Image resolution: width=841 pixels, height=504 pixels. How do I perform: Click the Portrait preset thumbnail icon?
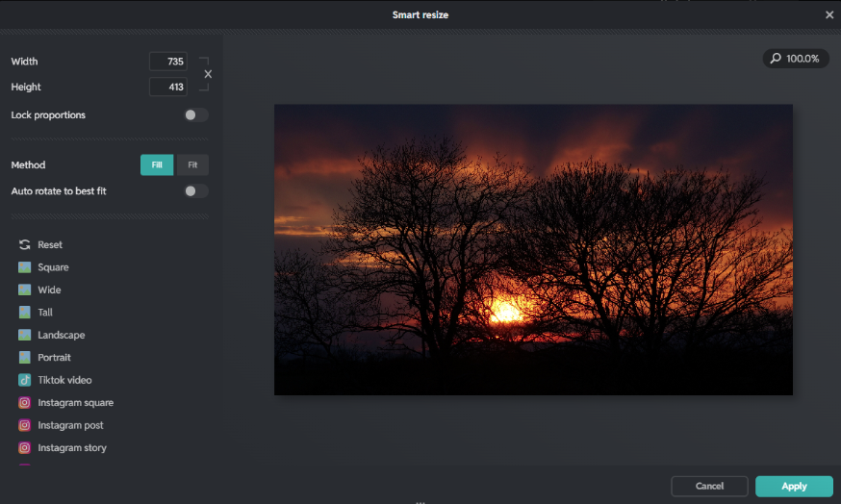(x=25, y=357)
